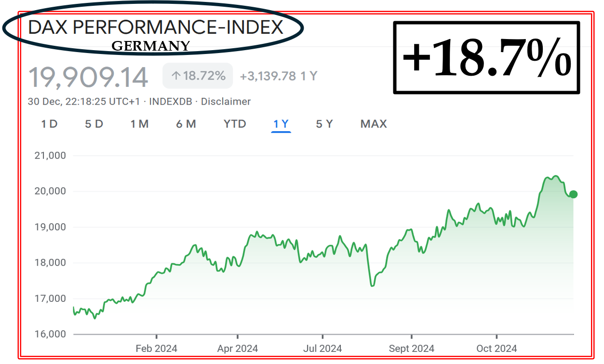Click the Feb 2024 axis label
This screenshot has width=604, height=364.
pyautogui.click(x=157, y=348)
